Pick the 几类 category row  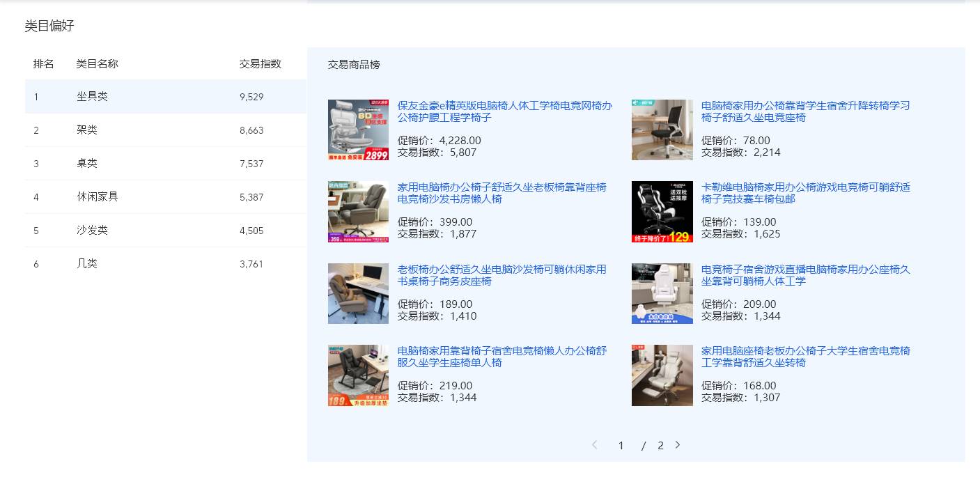[x=165, y=264]
